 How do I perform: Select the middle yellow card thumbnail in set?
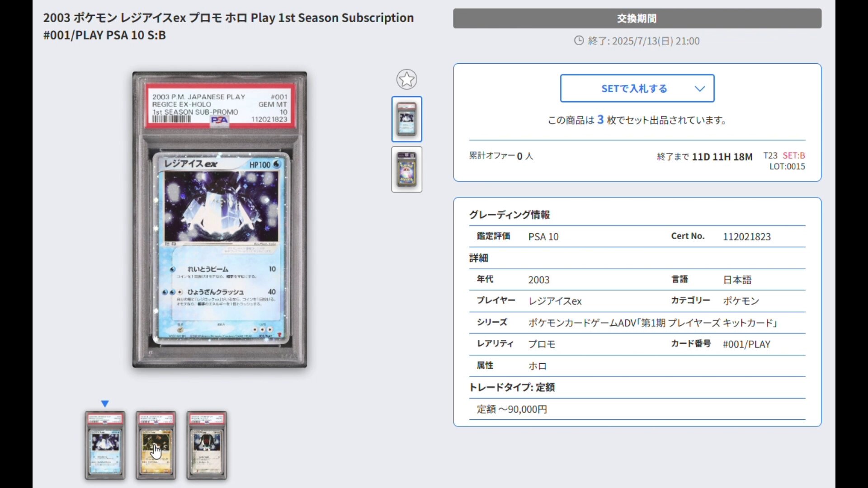pyautogui.click(x=156, y=445)
